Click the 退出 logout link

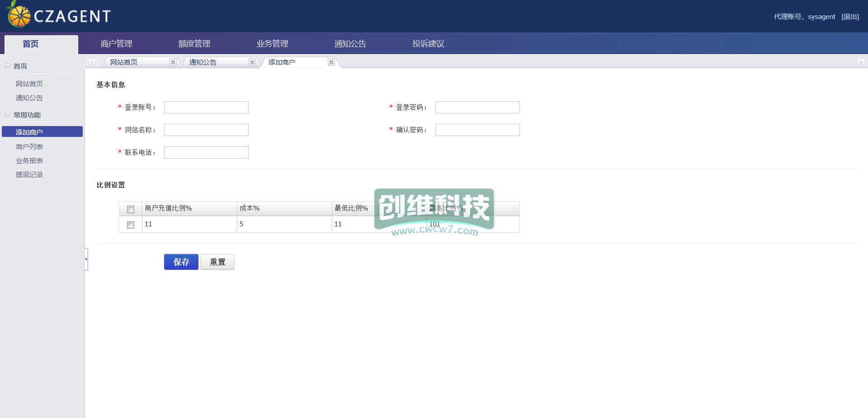point(850,17)
